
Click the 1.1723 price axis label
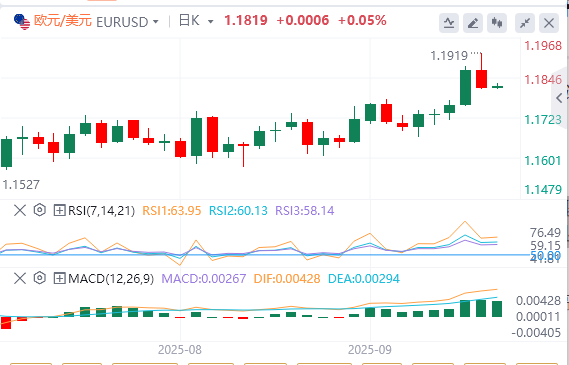(x=543, y=120)
